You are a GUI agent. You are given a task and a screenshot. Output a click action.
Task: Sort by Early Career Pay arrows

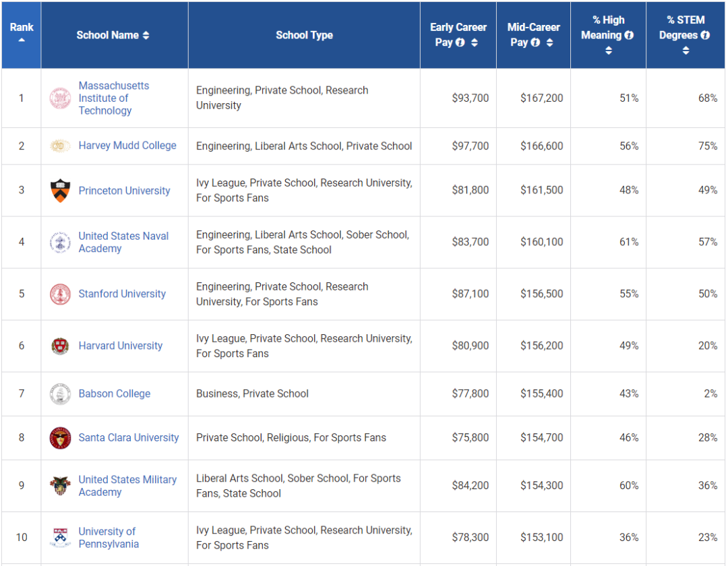pos(475,42)
